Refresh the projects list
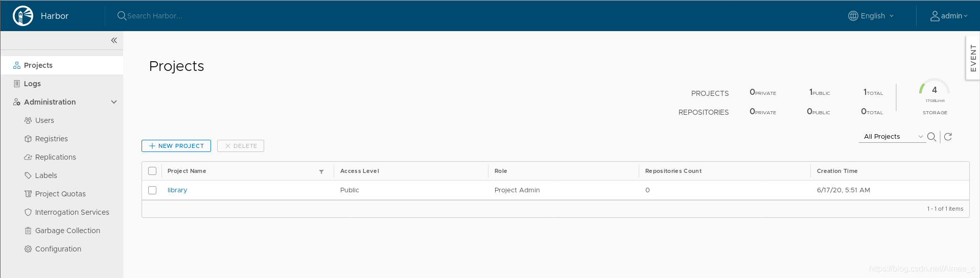980x278 pixels. pos(948,137)
